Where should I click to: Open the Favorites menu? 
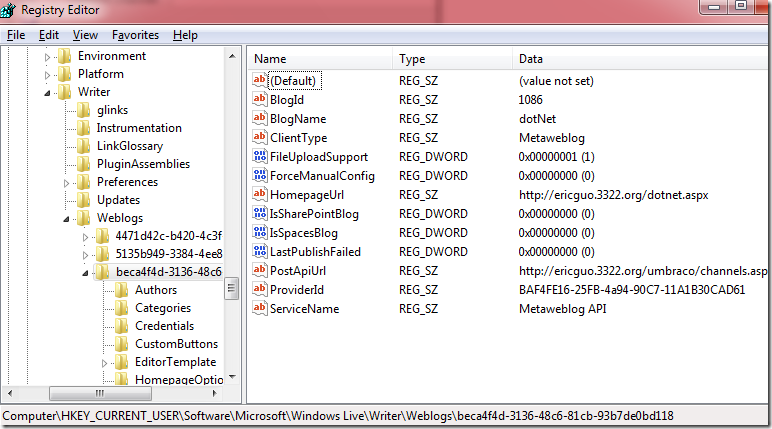click(135, 35)
